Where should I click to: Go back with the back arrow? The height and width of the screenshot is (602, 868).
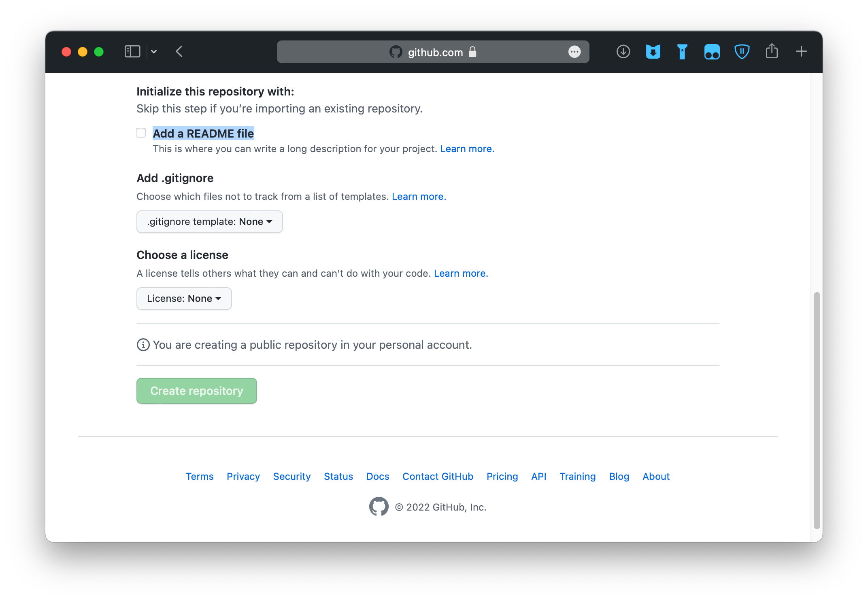coord(179,52)
